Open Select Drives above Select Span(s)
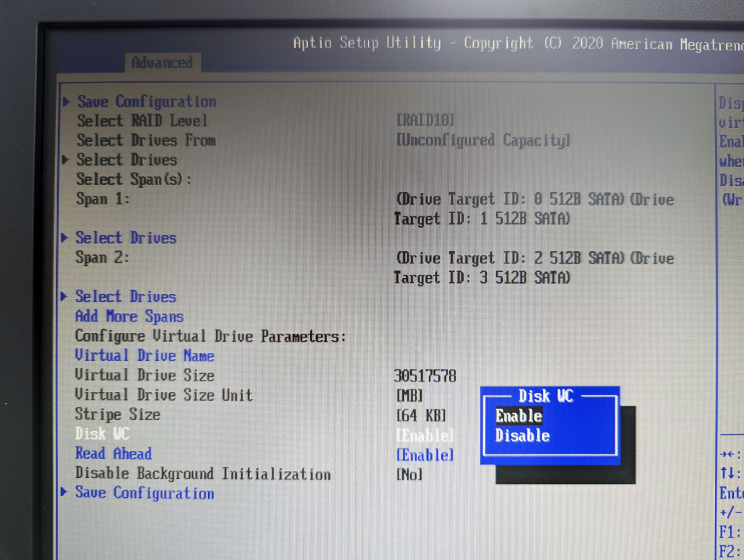 pyautogui.click(x=127, y=160)
